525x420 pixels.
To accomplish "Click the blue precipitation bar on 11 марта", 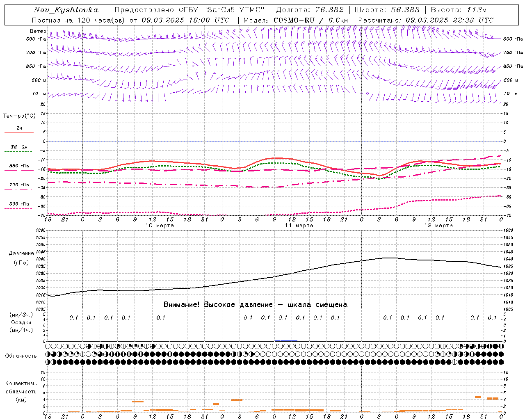I will point(286,341).
